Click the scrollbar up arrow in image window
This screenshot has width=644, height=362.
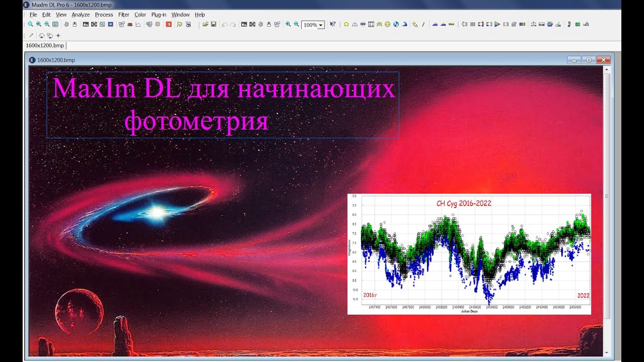[x=607, y=69]
